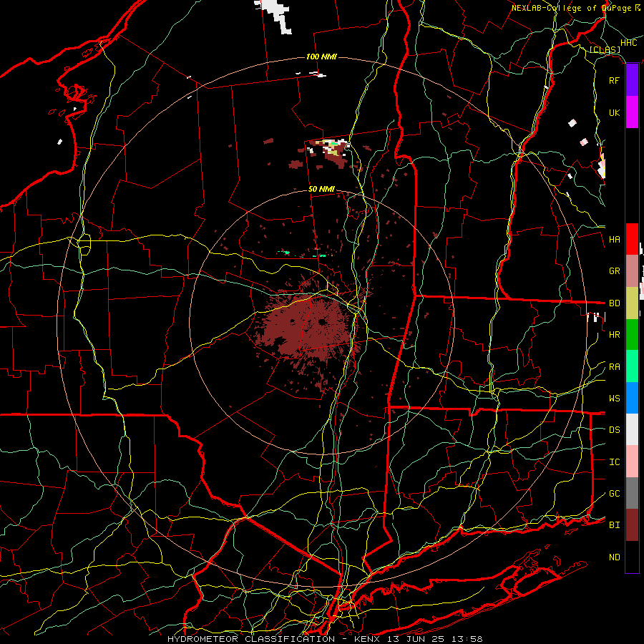The width and height of the screenshot is (644, 644).
Task: Click the BI legend label
Action: (x=615, y=525)
